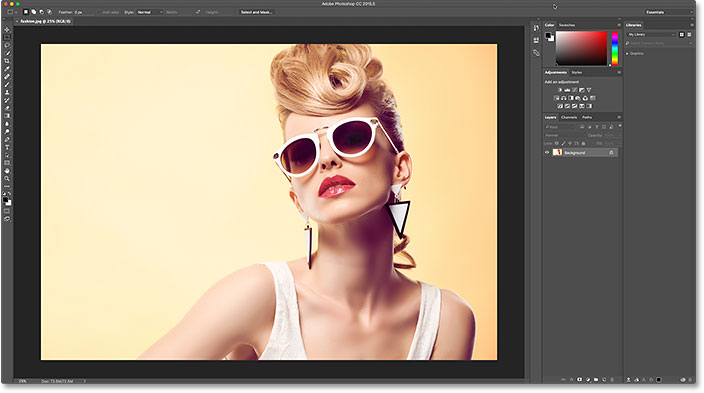704x393 pixels.
Task: Choose the Subtract from selection mode button
Action: 41,12
